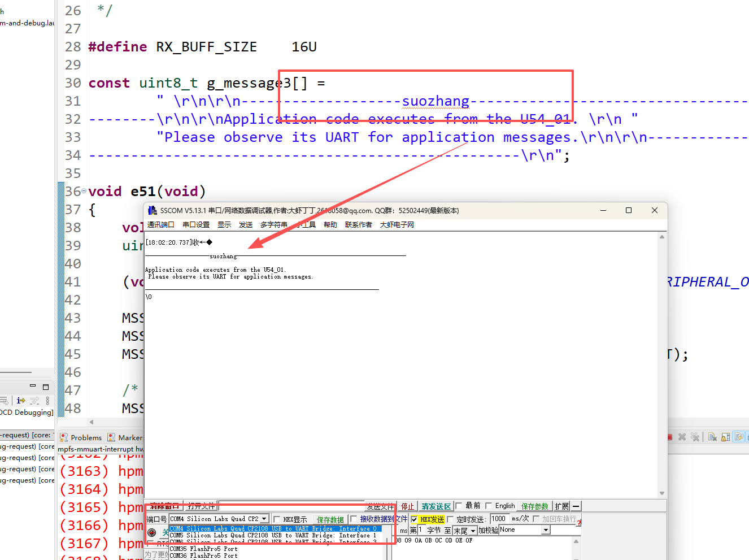This screenshot has width=749, height=560.
Task: Click the send area scroll-up arrow
Action: pyautogui.click(x=576, y=541)
